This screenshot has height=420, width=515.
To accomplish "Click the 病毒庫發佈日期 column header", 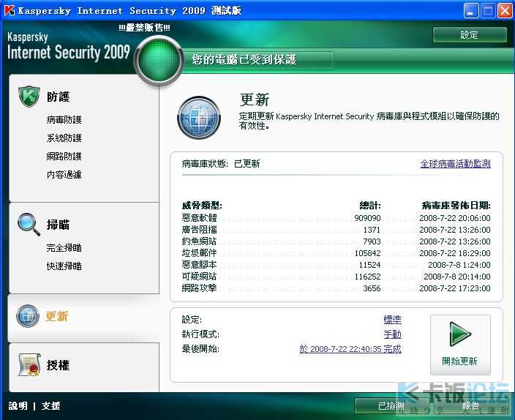I will coord(456,206).
